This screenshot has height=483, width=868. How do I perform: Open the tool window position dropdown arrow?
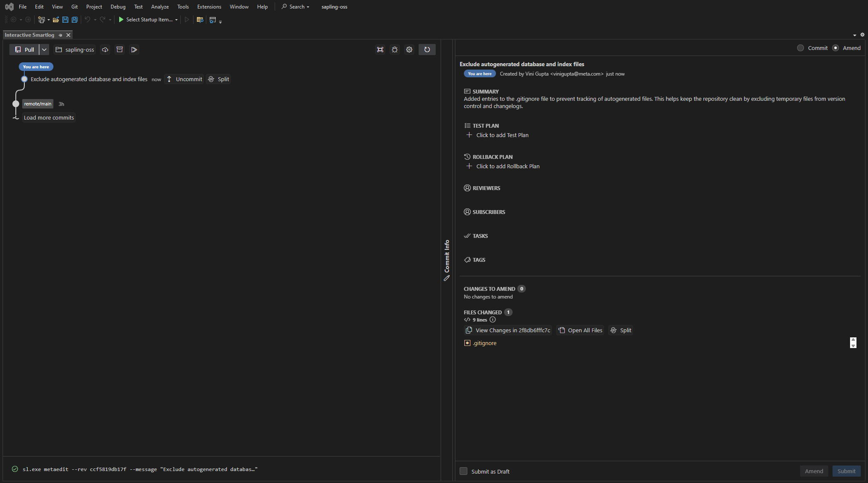tap(855, 35)
